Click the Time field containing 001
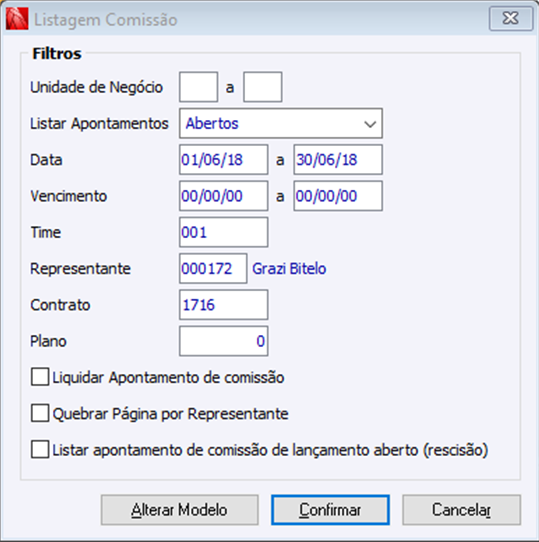Image resolution: width=539 pixels, height=542 pixels. point(223,232)
